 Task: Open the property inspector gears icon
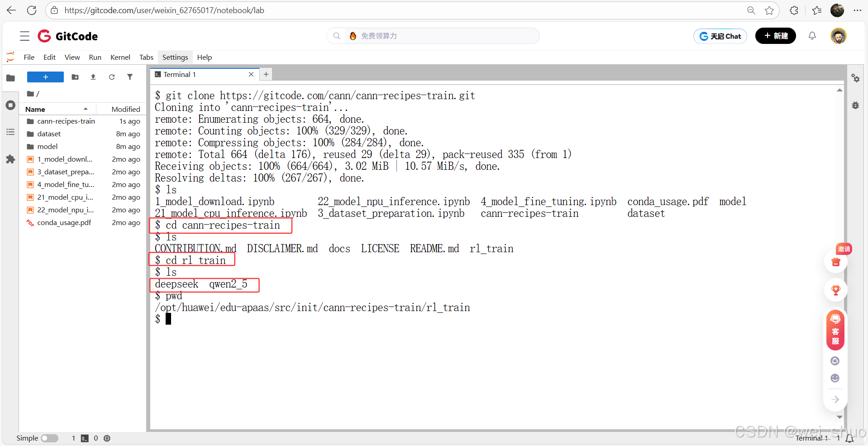pos(855,78)
